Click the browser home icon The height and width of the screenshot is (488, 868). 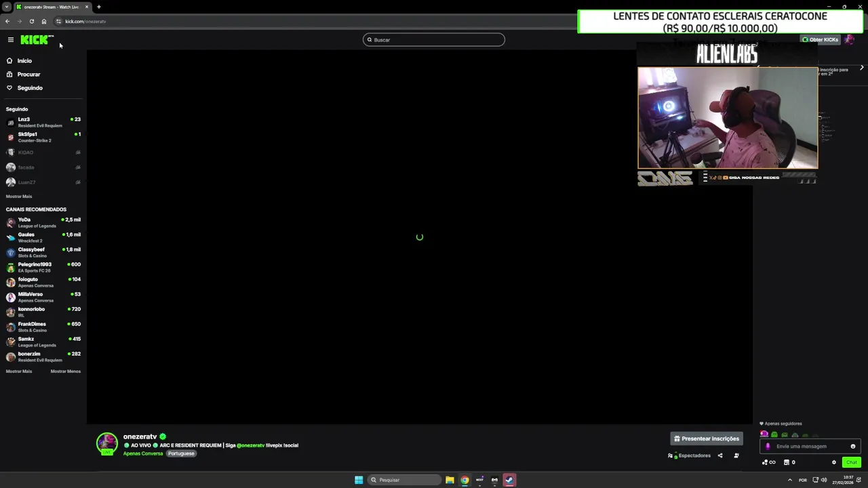(44, 21)
